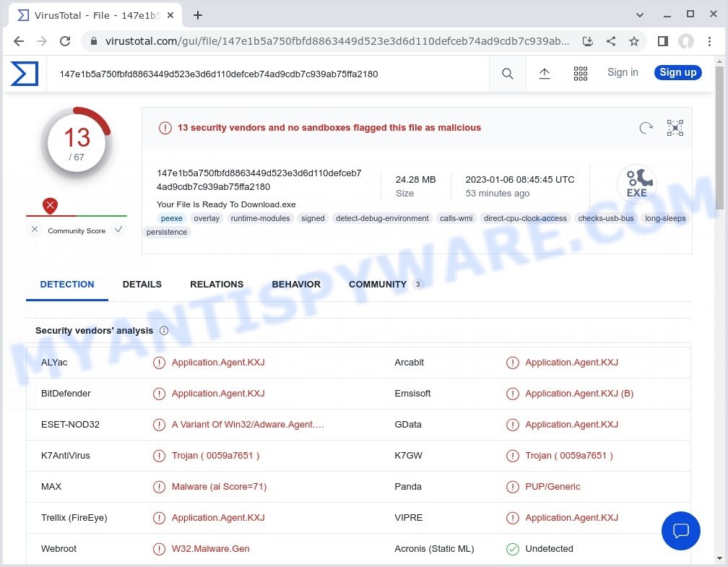Click the runtime-modules tag

(x=260, y=218)
